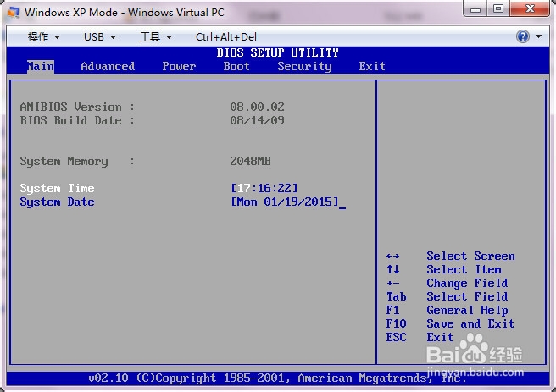Expand the dropdown arrow beside help icon

539,36
